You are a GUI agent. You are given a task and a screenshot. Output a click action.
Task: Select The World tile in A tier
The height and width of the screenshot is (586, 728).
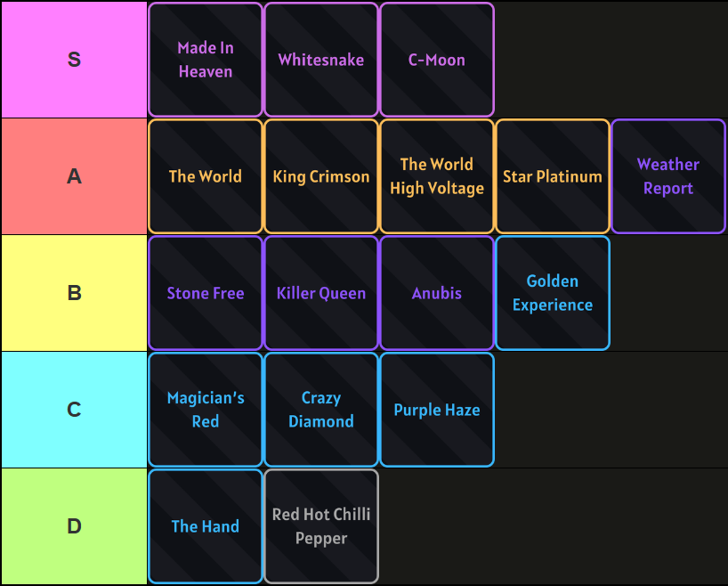206,176
